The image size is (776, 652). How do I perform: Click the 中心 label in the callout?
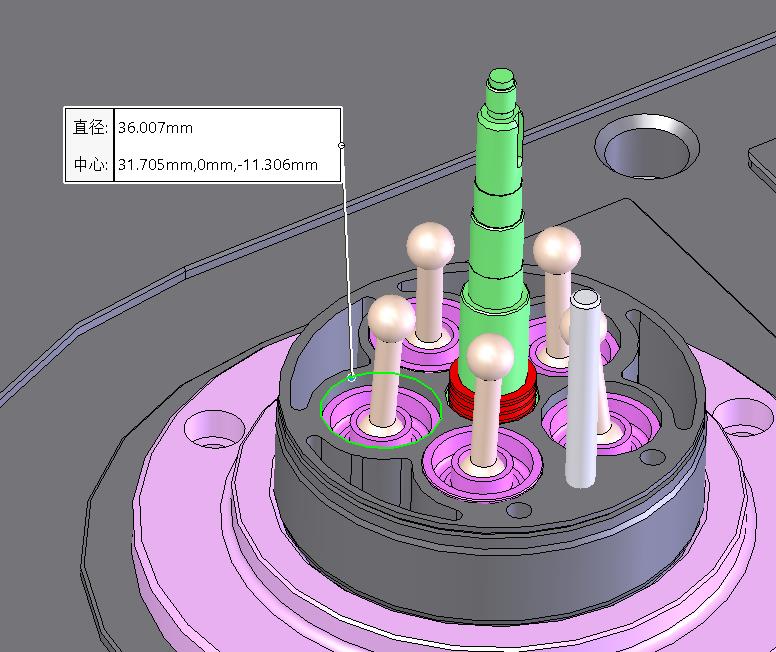tap(90, 164)
